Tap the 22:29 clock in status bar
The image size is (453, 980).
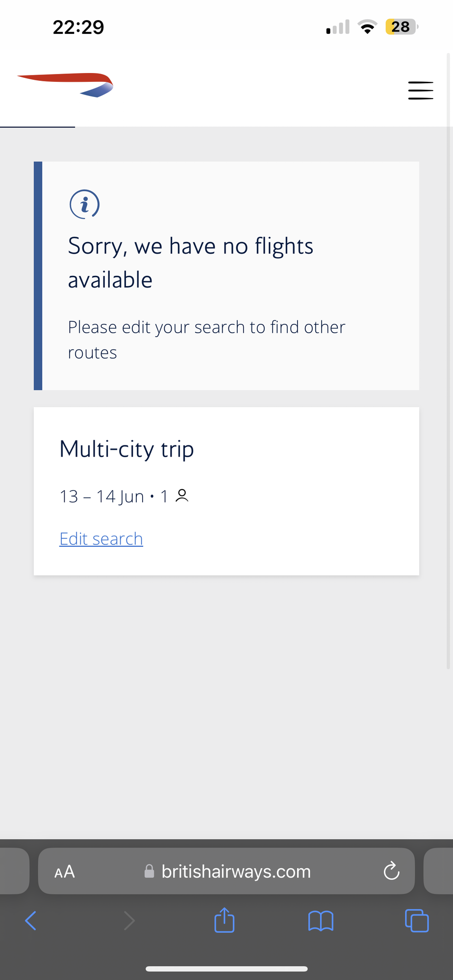78,27
